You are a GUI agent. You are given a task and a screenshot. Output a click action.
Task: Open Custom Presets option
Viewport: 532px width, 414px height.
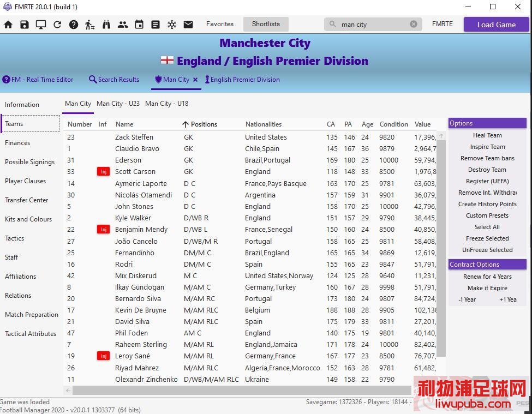tap(487, 215)
